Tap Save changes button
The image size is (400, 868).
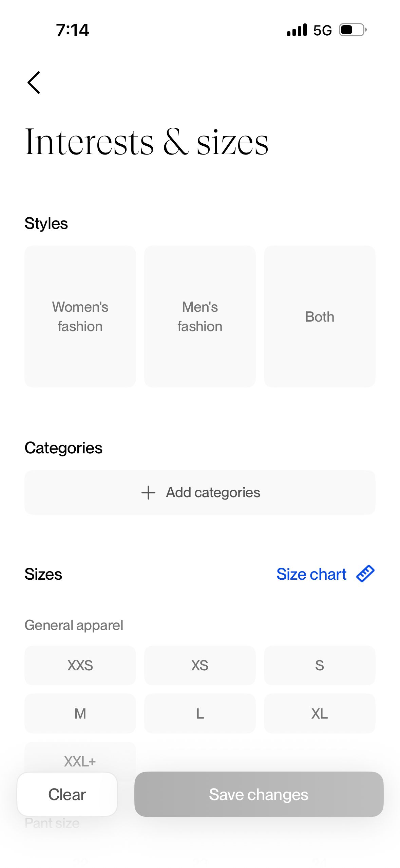[259, 794]
